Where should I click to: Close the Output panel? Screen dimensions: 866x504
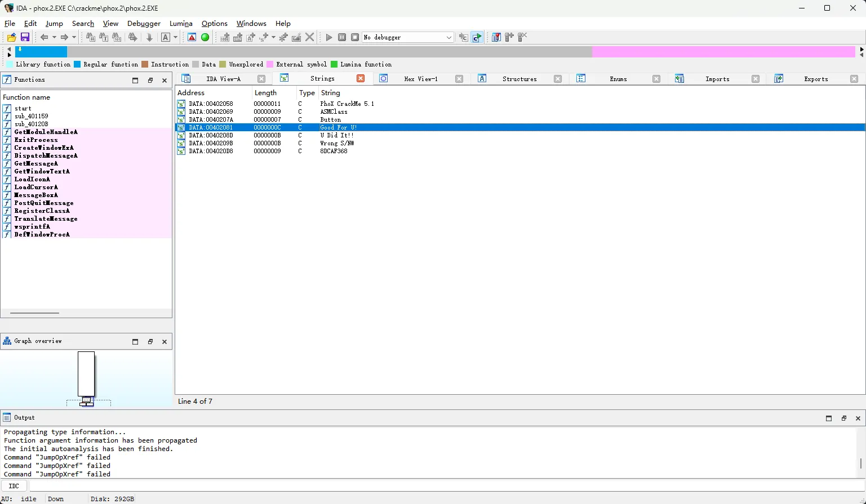(858, 418)
